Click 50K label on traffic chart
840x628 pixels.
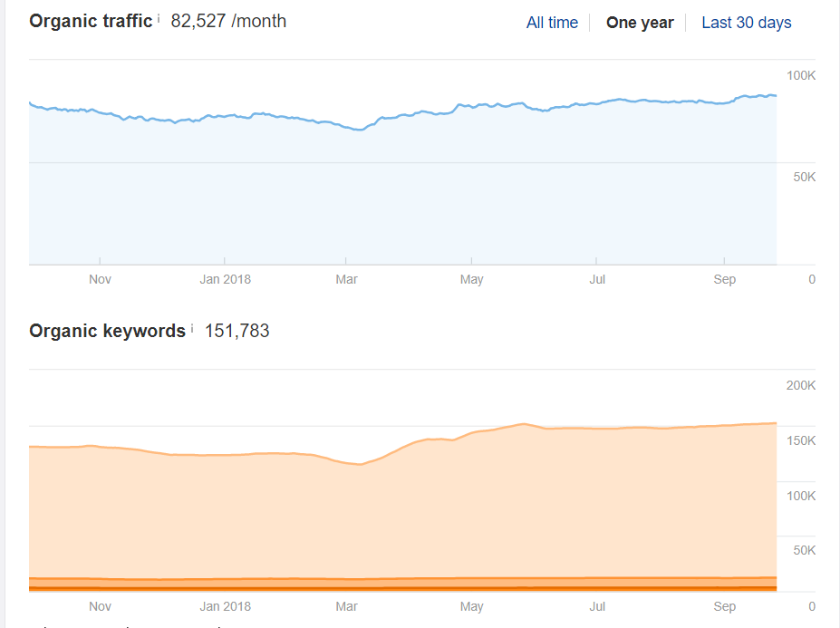click(804, 177)
